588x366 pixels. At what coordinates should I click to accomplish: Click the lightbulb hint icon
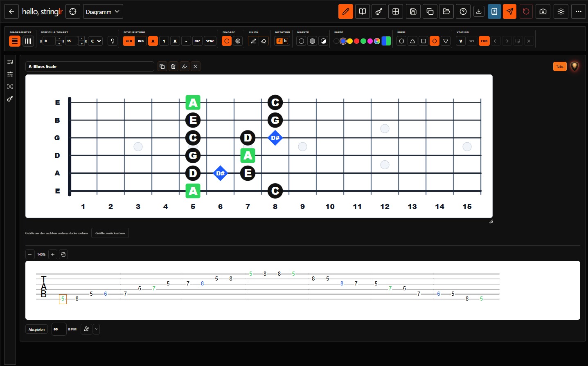(113, 41)
